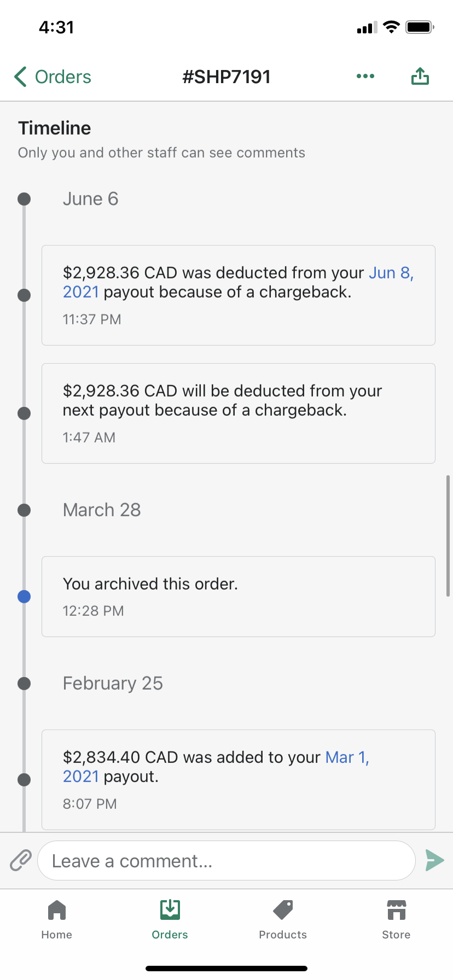
Task: Open the Jun 8, 2021 payout link
Action: (391, 273)
